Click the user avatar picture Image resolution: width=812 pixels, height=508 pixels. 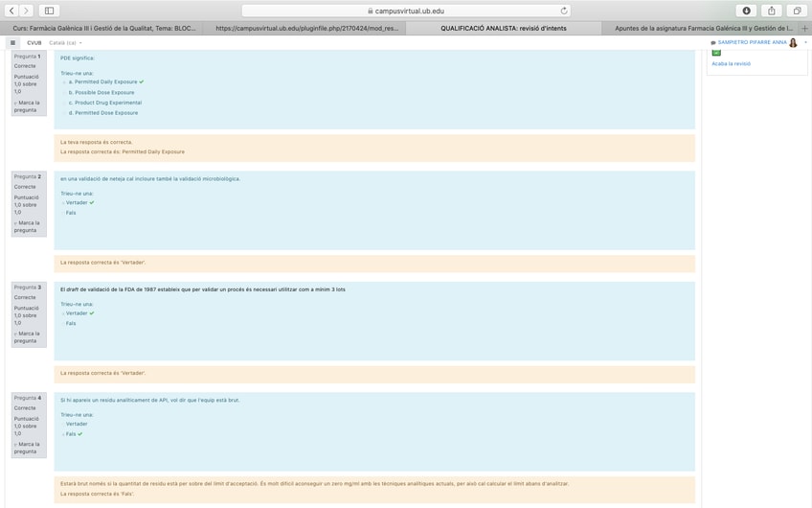pyautogui.click(x=793, y=42)
